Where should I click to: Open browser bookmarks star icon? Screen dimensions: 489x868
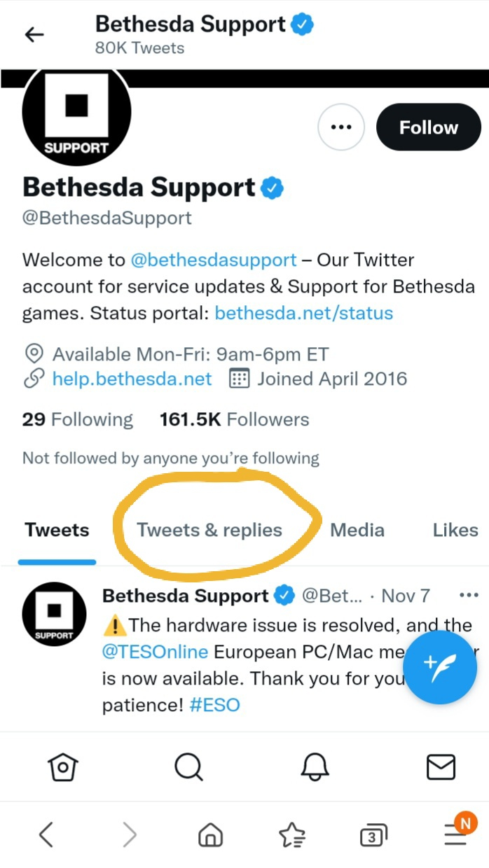(291, 834)
